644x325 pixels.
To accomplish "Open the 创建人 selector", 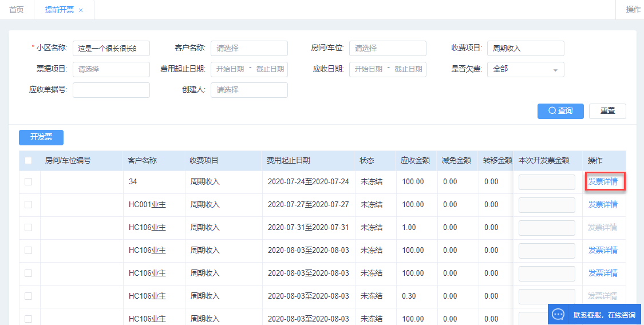I will [x=250, y=90].
